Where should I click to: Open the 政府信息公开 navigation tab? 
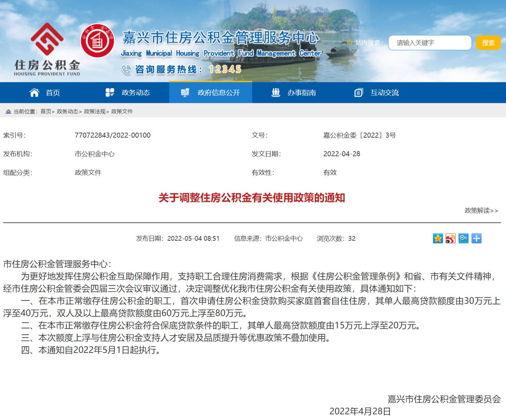point(211,93)
